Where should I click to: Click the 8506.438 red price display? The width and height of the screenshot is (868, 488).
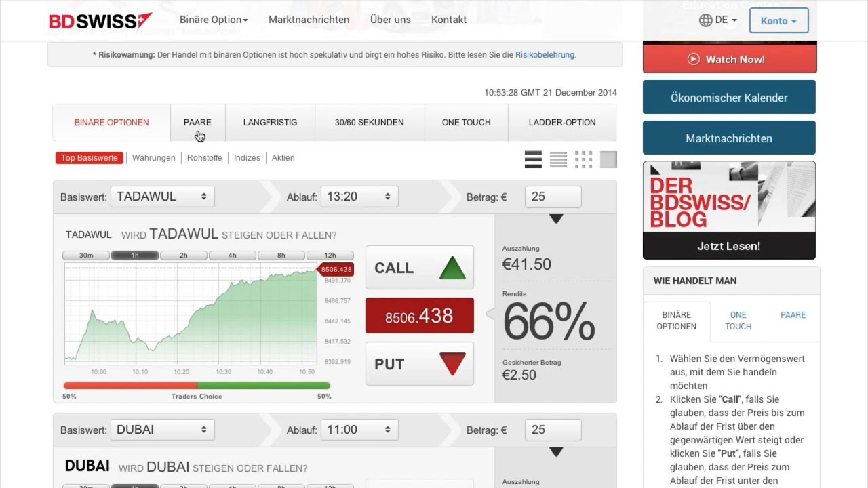420,316
